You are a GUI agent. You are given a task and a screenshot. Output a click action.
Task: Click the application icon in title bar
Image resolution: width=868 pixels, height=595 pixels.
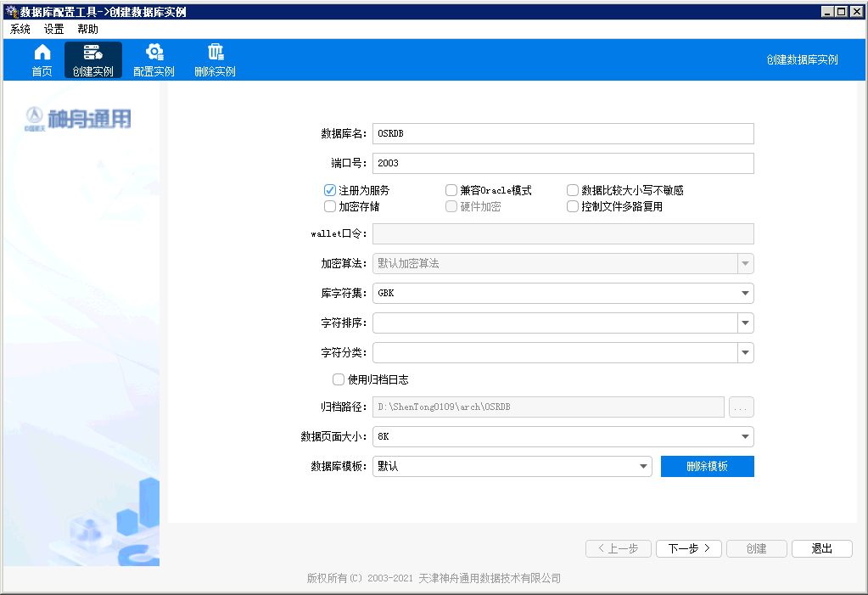point(10,12)
